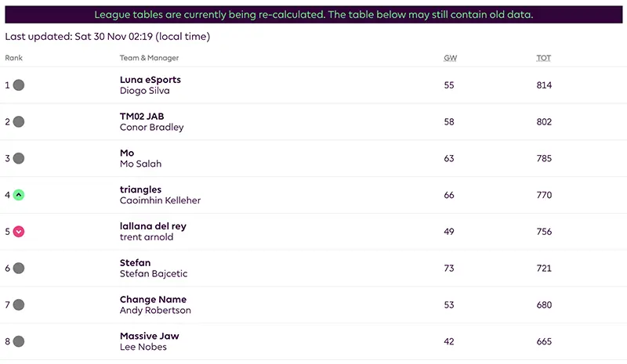Click the grey status icon beside rank 8

click(19, 342)
